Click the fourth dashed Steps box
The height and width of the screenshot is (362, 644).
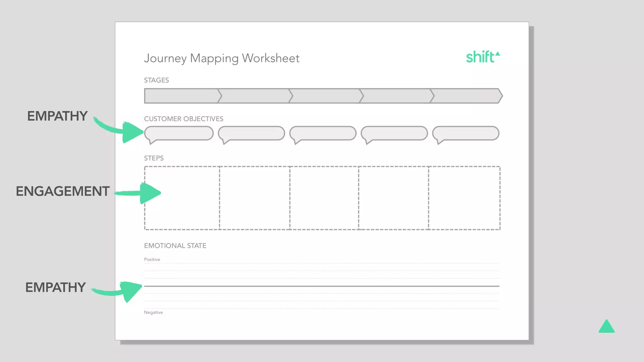point(393,198)
